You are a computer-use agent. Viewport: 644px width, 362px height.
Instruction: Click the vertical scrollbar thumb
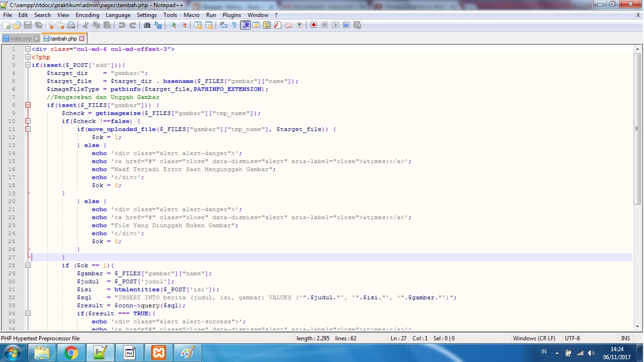tap(637, 129)
